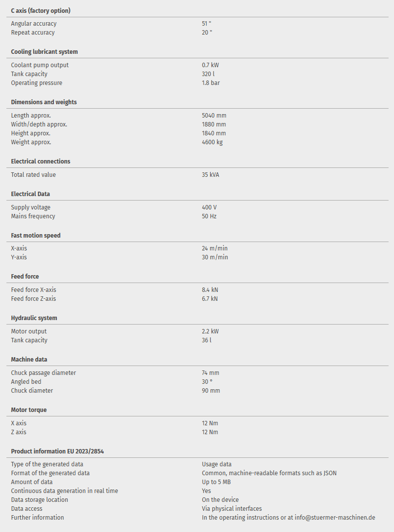Click the "Hydraulic system" section heading

(34, 318)
